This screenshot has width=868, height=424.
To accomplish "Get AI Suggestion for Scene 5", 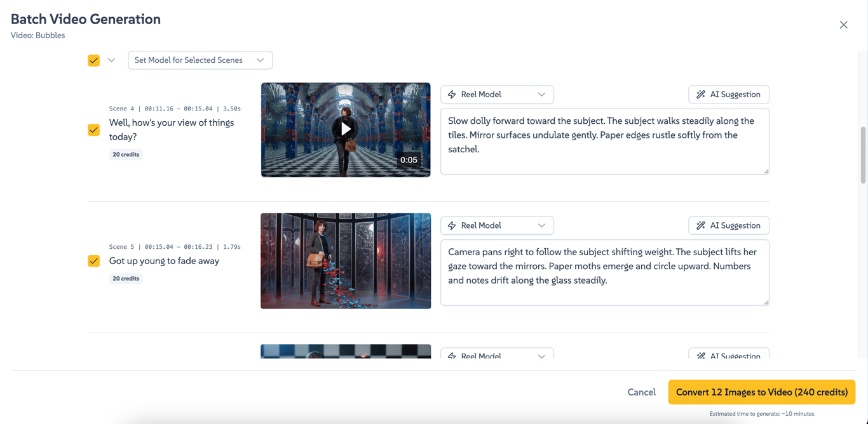I will pyautogui.click(x=729, y=225).
